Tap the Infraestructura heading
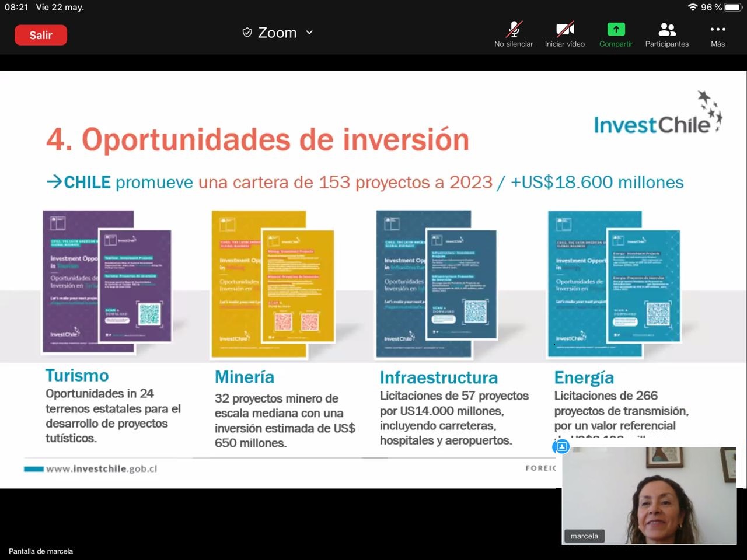Viewport: 747px width, 560px height. [439, 378]
